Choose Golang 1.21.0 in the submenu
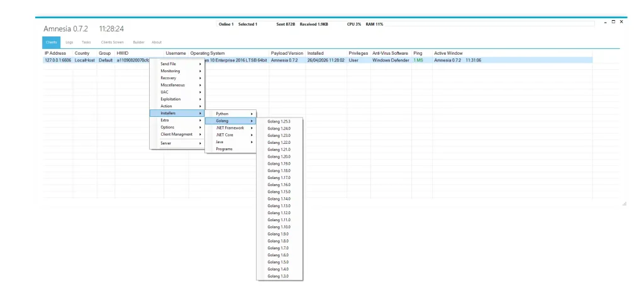The height and width of the screenshot is (289, 644). tap(279, 150)
